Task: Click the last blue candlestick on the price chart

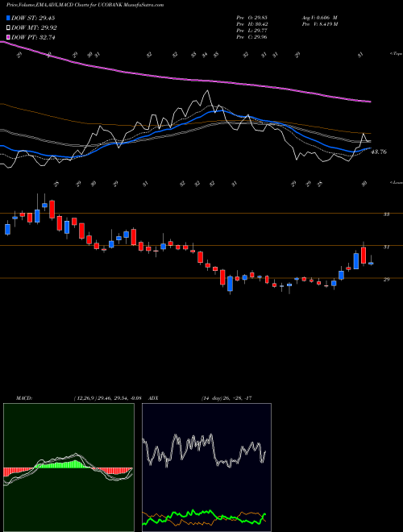Action: pos(371,264)
